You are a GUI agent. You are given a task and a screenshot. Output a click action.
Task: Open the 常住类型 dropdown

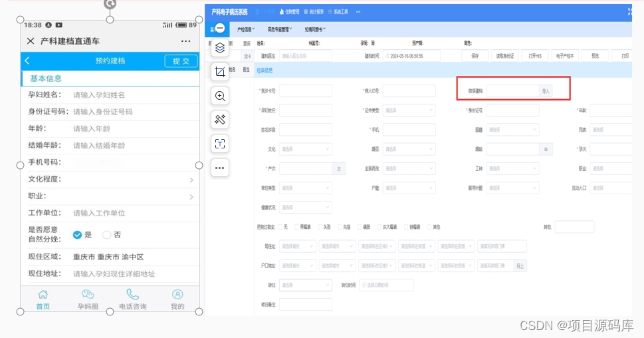pyautogui.click(x=306, y=188)
